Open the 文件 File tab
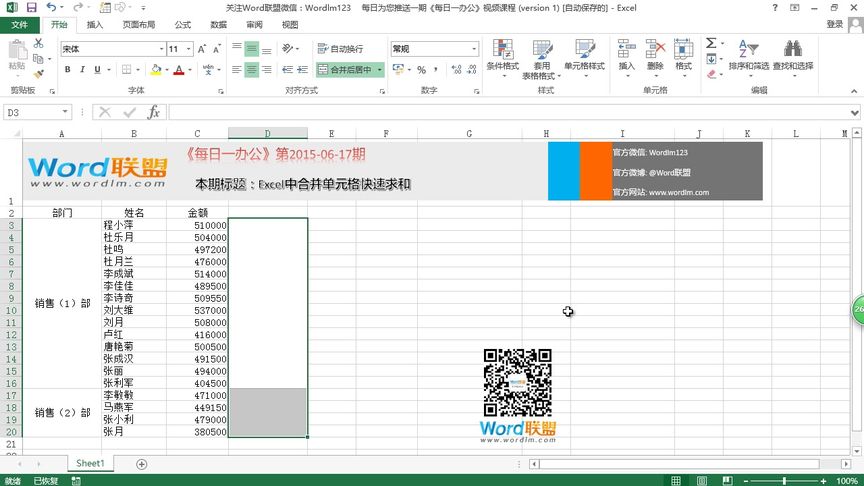The width and height of the screenshot is (864, 486). click(x=20, y=25)
